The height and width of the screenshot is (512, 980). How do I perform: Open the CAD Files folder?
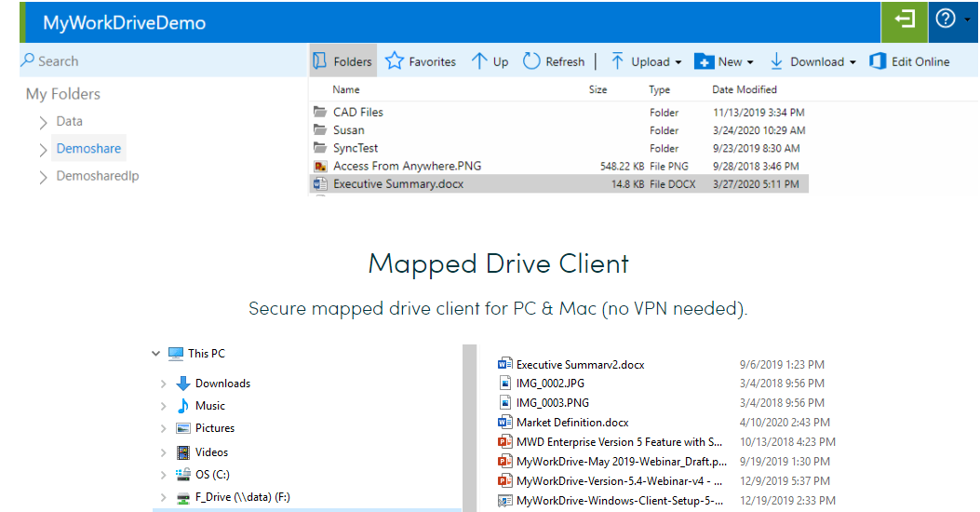coord(358,112)
